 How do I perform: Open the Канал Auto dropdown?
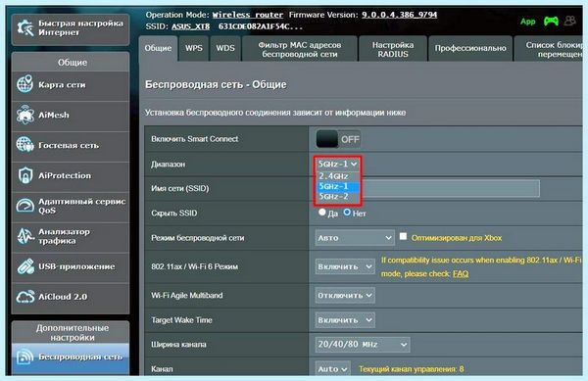tap(333, 369)
